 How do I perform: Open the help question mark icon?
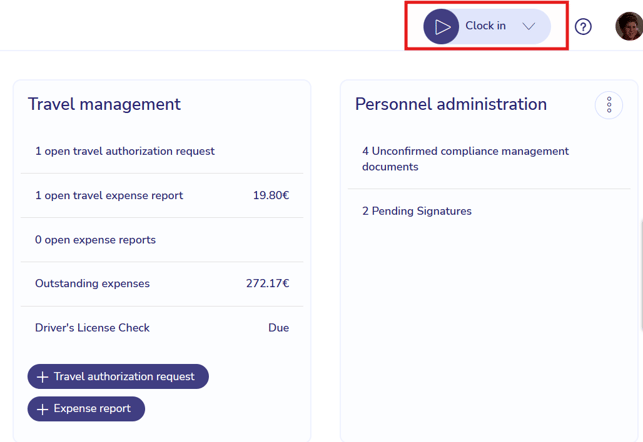coord(583,27)
